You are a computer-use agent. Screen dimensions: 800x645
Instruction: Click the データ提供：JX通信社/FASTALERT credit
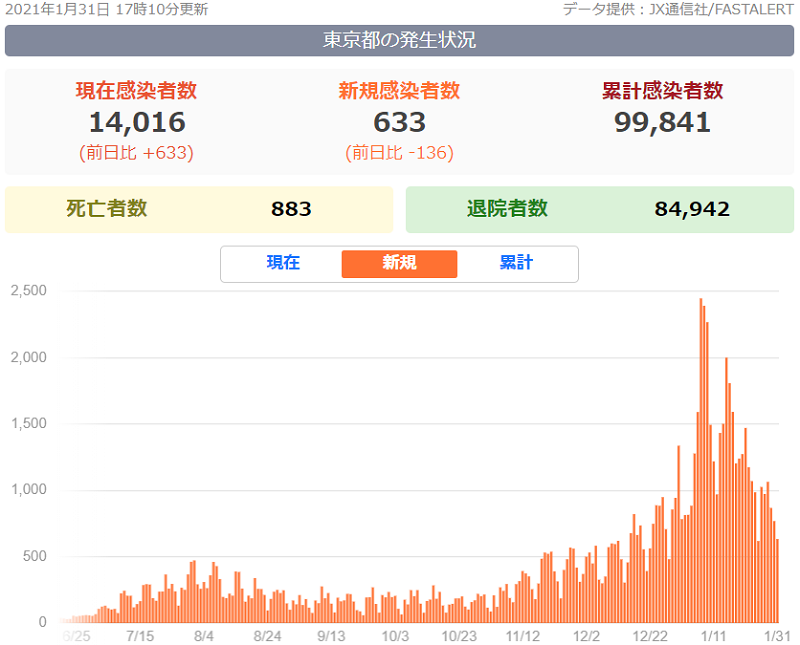pyautogui.click(x=678, y=9)
